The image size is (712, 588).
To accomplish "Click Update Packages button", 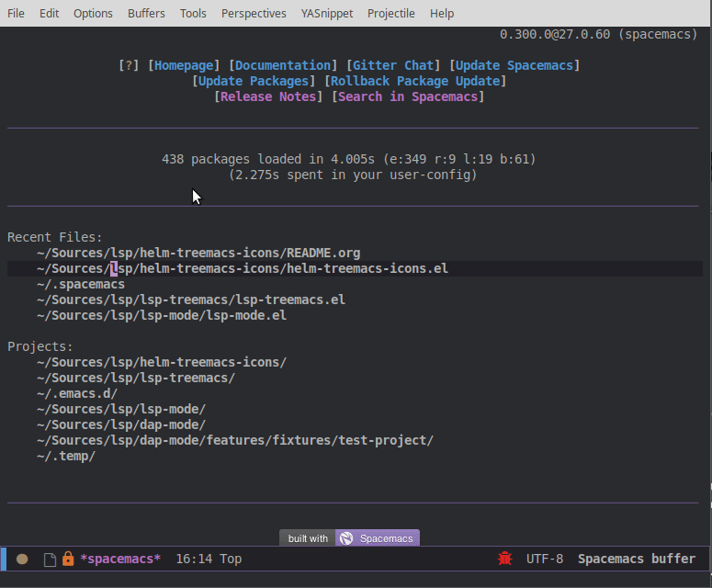I will pyautogui.click(x=254, y=81).
